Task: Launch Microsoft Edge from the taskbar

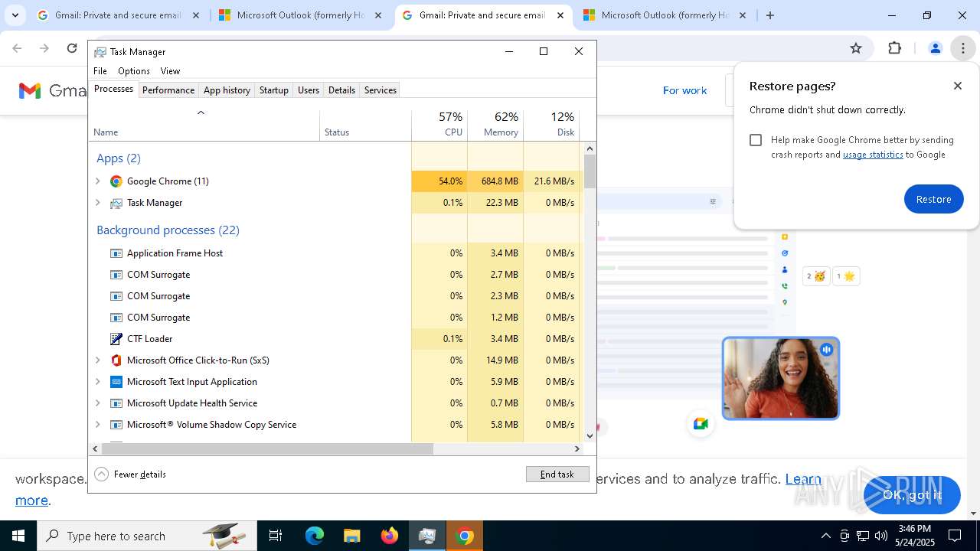Action: (x=315, y=536)
